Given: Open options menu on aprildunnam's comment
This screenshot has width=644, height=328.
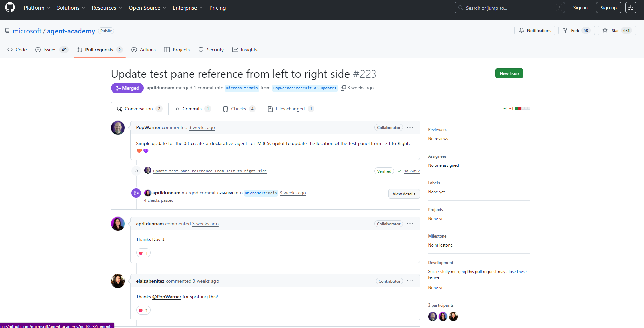Looking at the screenshot, I should coord(410,224).
